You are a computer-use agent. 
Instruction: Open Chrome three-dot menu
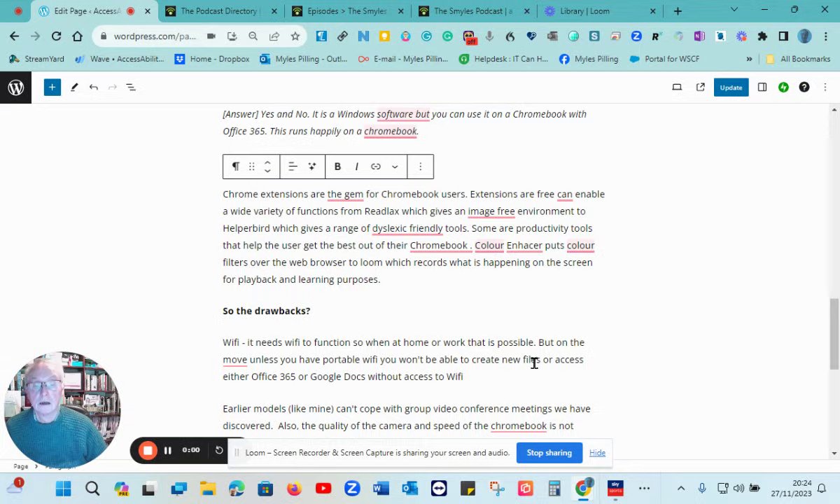[825, 36]
